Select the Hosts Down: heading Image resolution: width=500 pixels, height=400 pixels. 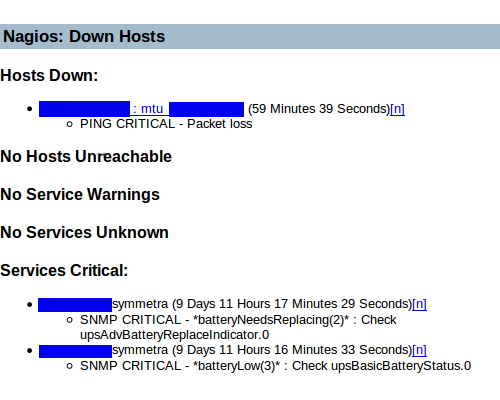point(49,75)
